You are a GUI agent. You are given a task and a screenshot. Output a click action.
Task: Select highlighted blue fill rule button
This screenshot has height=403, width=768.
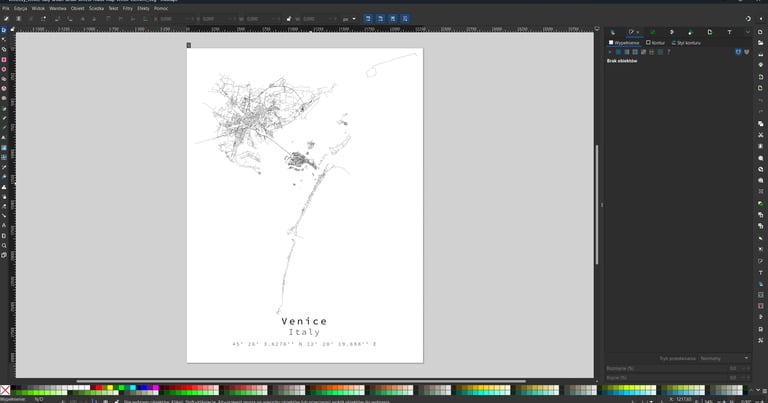click(738, 52)
